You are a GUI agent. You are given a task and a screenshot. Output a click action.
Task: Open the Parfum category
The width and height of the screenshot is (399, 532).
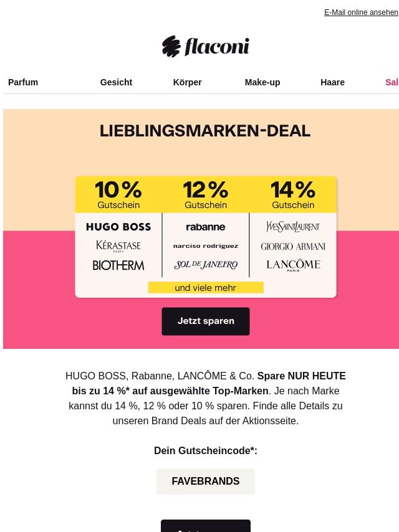tap(23, 82)
